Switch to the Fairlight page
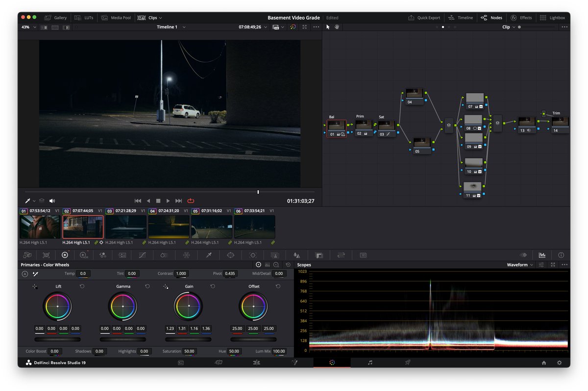Viewport: 588px width, 391px height. click(x=370, y=363)
